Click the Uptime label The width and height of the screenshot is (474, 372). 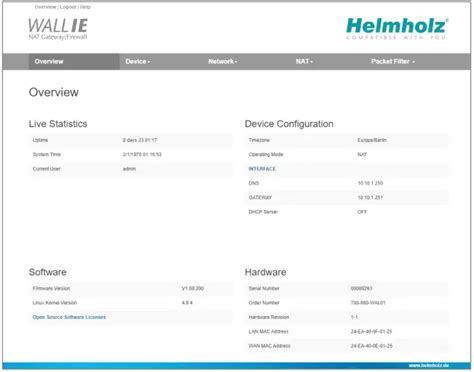click(x=40, y=140)
